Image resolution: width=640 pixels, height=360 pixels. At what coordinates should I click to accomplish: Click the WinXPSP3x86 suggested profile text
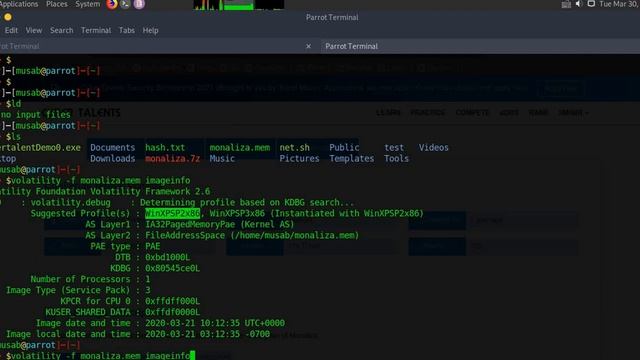coord(237,213)
